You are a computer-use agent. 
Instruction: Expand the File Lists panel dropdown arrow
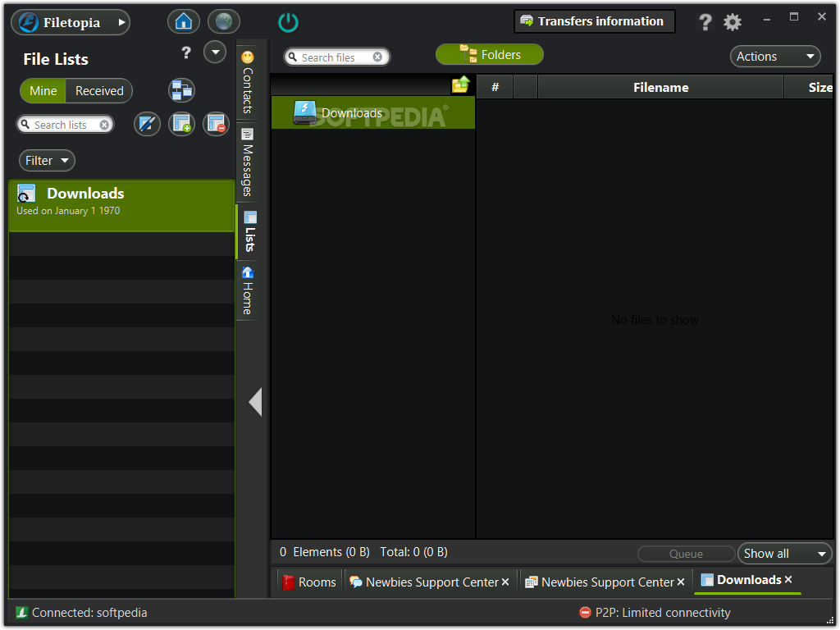pyautogui.click(x=216, y=52)
